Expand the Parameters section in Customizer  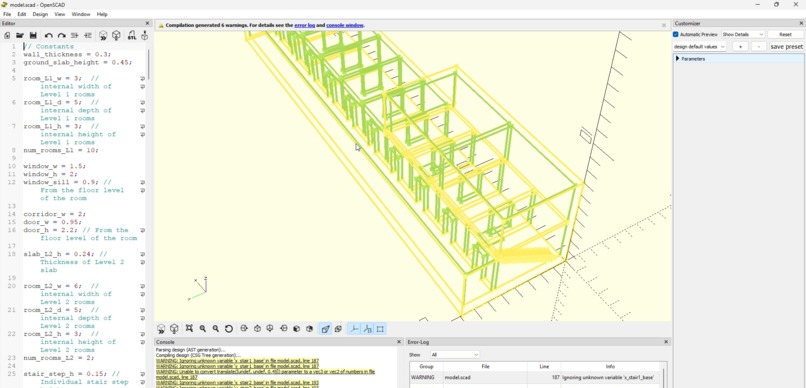pos(677,59)
